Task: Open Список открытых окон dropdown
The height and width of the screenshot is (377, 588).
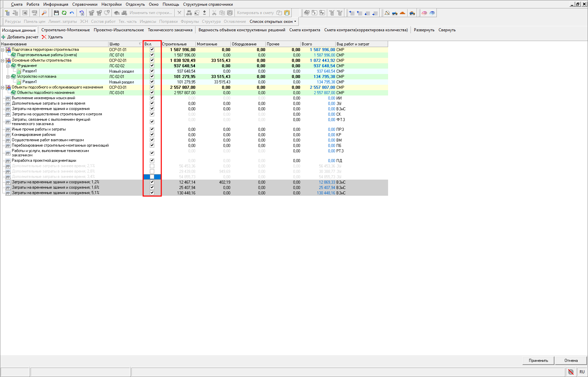Action: point(273,22)
